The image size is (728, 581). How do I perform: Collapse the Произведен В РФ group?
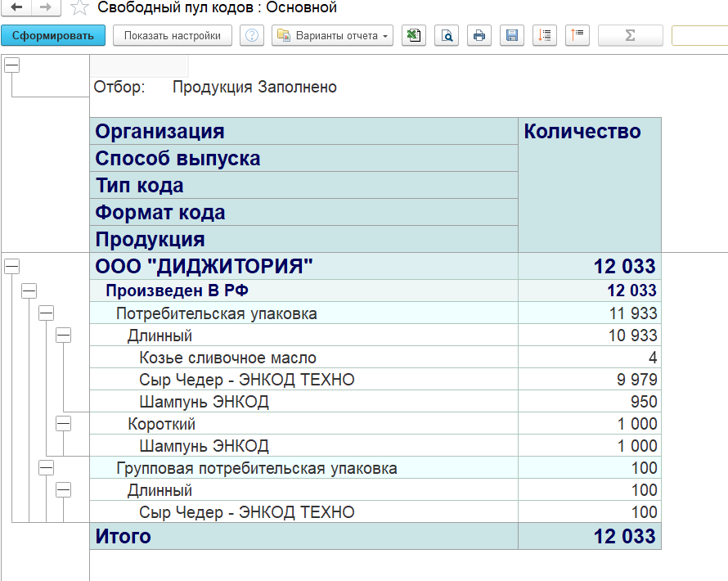point(29,290)
